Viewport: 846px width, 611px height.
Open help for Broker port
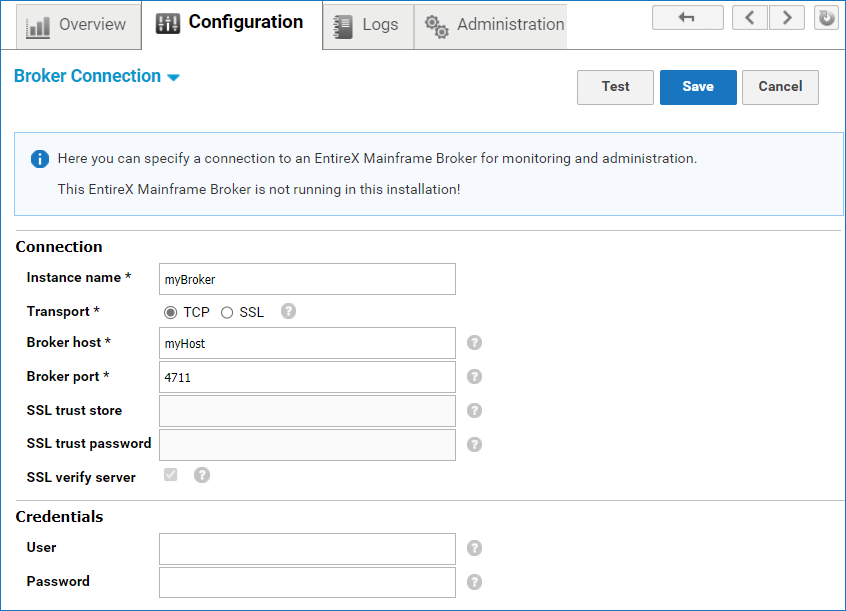tap(474, 377)
